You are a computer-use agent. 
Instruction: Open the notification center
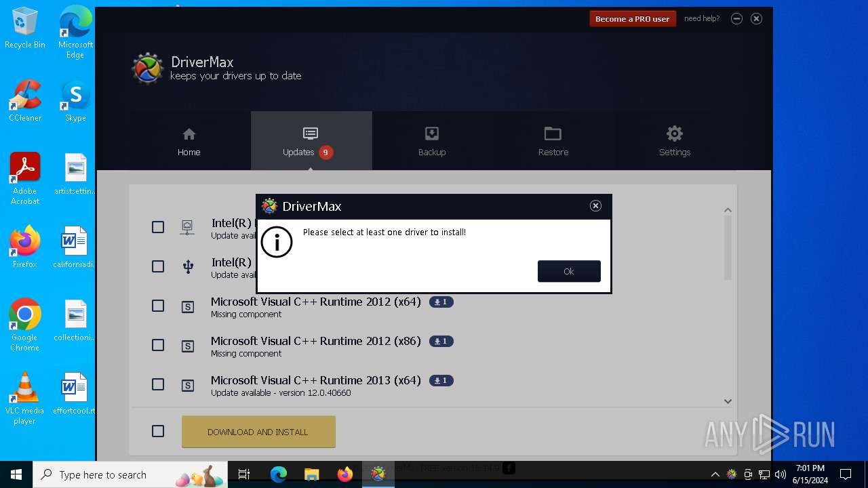pyautogui.click(x=846, y=474)
